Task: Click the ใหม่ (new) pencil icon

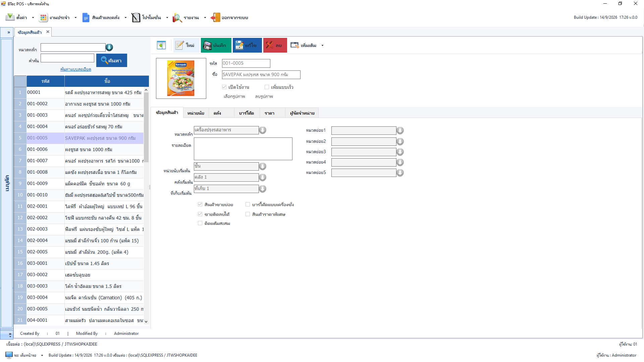Action: pos(179,45)
